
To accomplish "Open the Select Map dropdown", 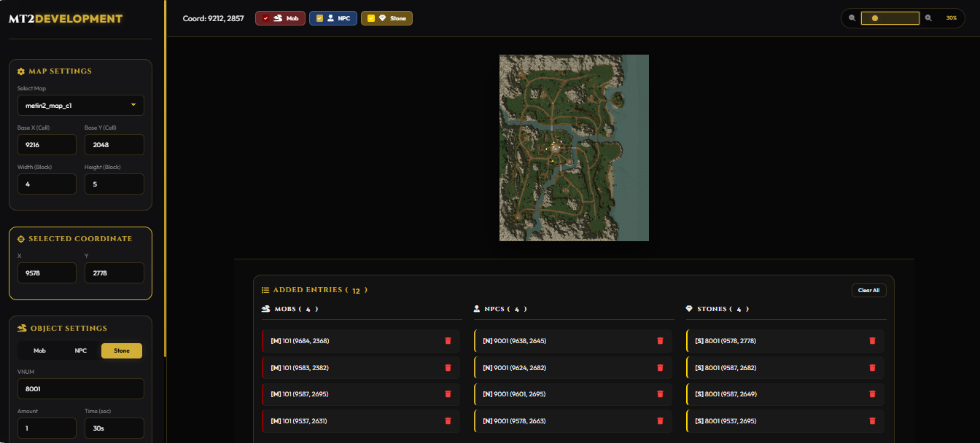I will (80, 106).
